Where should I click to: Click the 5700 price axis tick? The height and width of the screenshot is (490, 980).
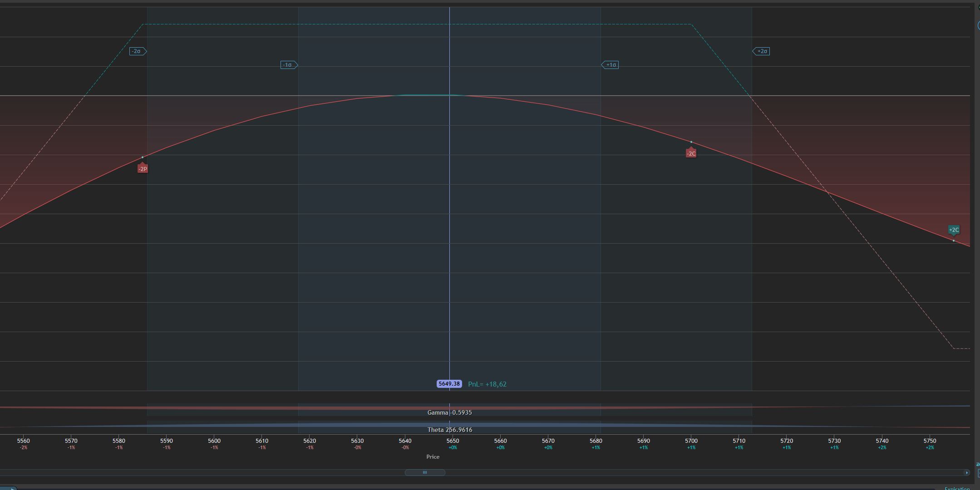click(x=691, y=441)
